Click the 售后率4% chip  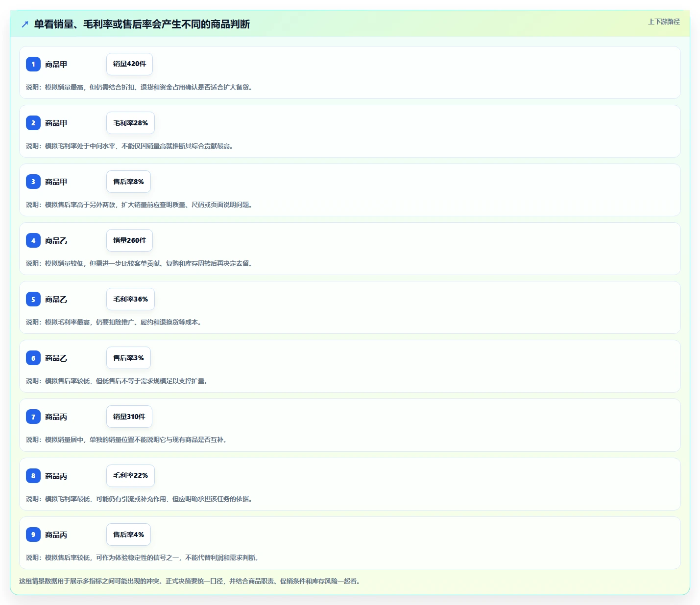coord(128,535)
